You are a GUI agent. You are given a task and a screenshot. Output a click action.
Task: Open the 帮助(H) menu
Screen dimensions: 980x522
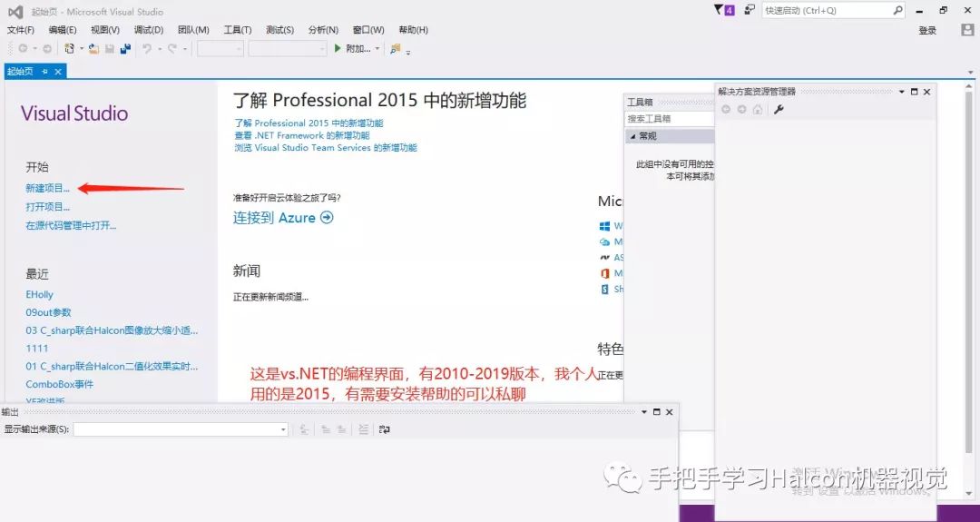[x=413, y=29]
